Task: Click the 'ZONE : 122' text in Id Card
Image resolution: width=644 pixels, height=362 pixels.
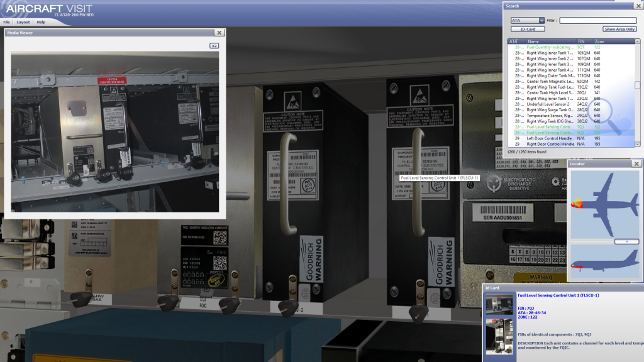Action: (528, 317)
